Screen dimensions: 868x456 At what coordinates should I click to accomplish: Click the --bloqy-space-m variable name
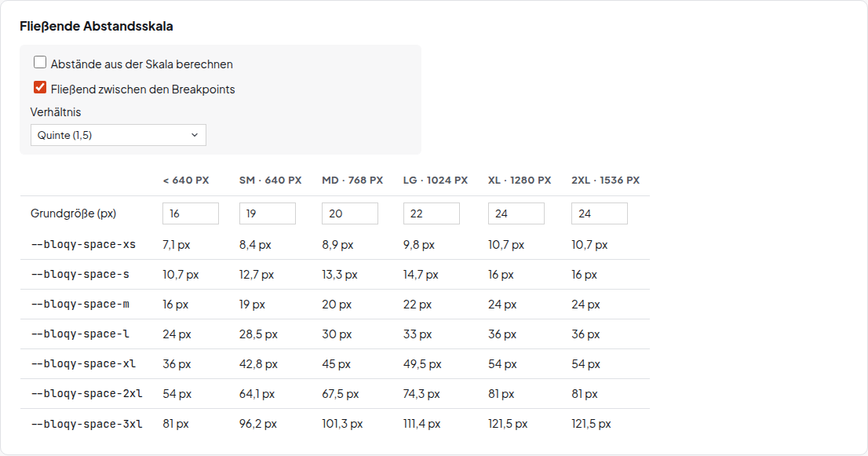point(80,305)
